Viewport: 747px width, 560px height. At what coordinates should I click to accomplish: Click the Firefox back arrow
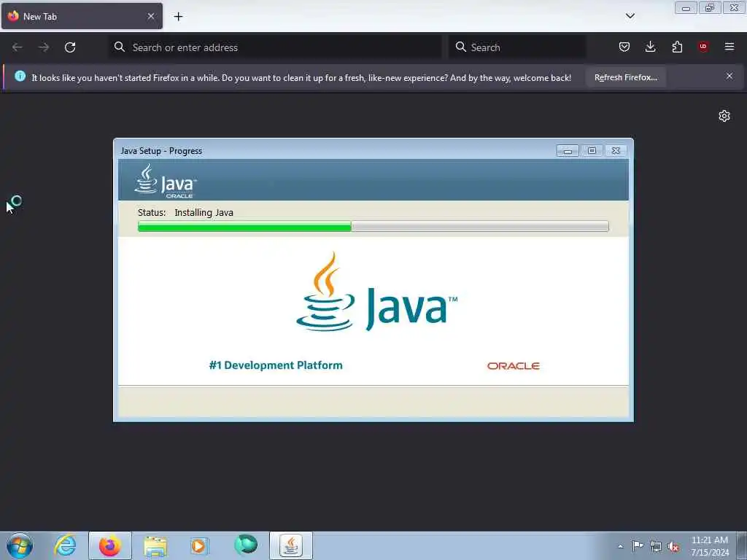(18, 47)
